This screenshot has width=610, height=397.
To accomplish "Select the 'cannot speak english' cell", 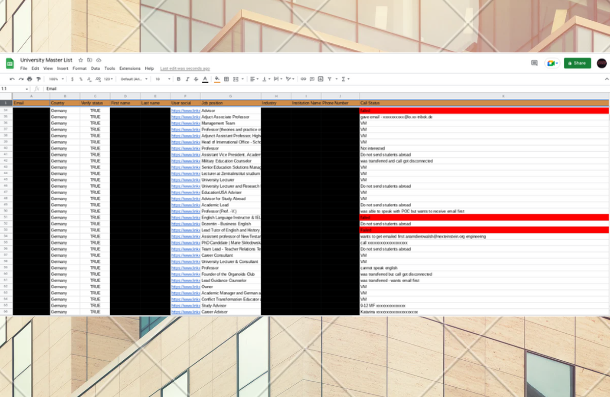I will [x=484, y=268].
